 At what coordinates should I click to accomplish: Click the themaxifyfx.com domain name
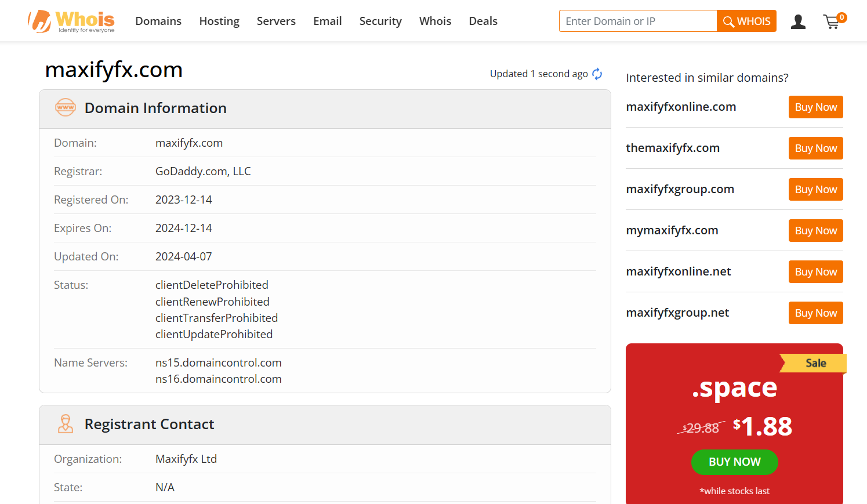(x=673, y=148)
